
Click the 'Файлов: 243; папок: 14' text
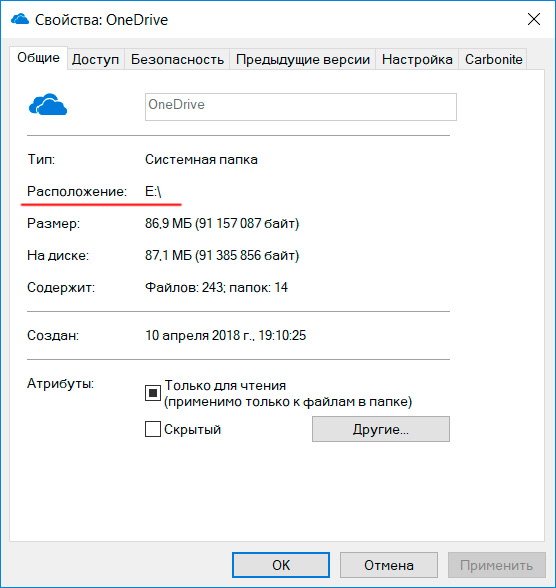216,288
